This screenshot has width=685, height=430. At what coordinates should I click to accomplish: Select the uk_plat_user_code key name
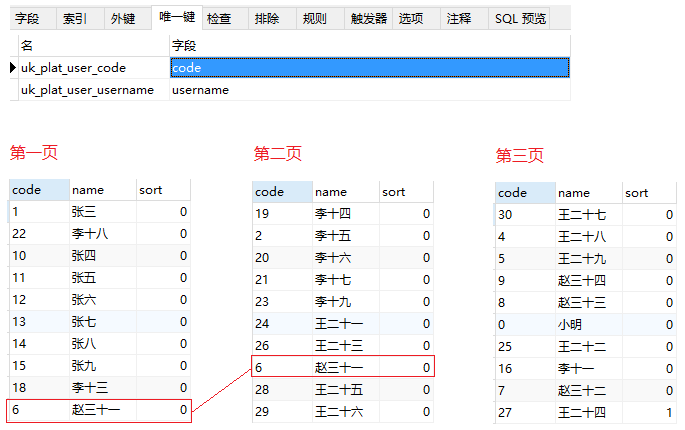(94, 68)
